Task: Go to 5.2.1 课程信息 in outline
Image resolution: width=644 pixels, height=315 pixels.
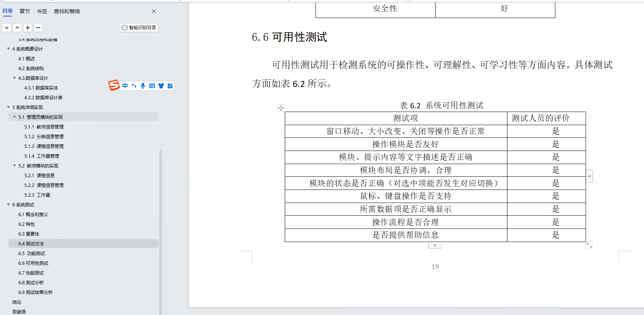Action: (40, 176)
